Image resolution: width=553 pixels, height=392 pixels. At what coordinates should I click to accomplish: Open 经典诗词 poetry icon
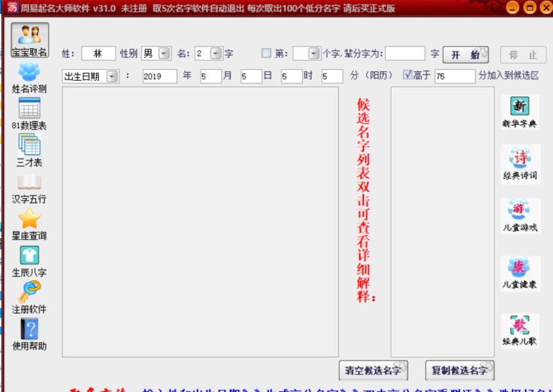(520, 164)
